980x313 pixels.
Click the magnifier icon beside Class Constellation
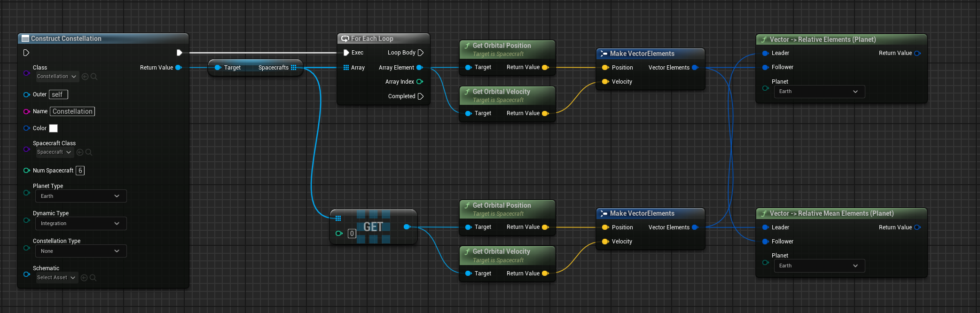pyautogui.click(x=94, y=77)
